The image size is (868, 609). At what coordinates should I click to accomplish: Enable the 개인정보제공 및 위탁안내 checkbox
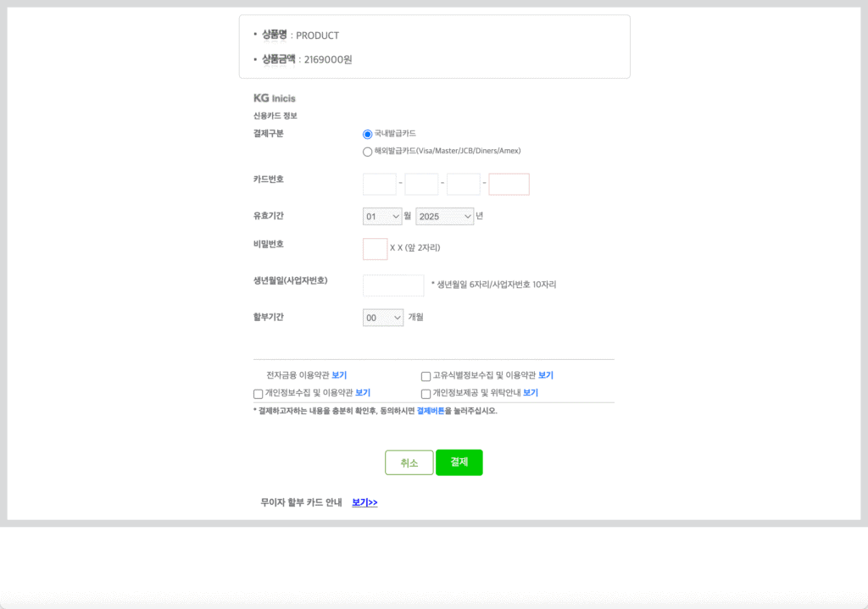(x=426, y=393)
